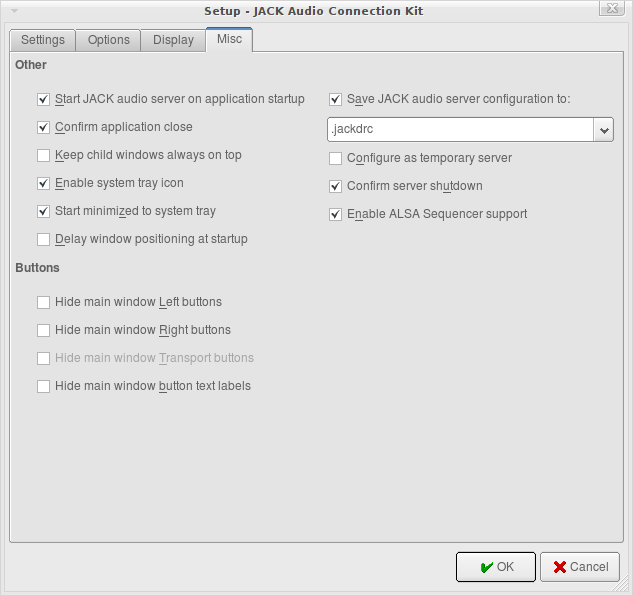Viewport: 633px width, 596px height.
Task: Dismiss the dialog with Cancel
Action: (580, 567)
